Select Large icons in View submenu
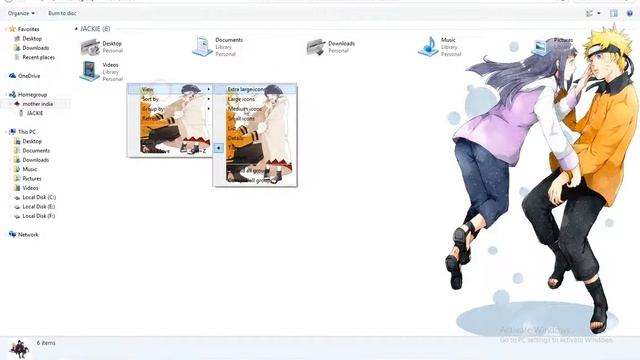The height and width of the screenshot is (360, 640). click(255, 99)
